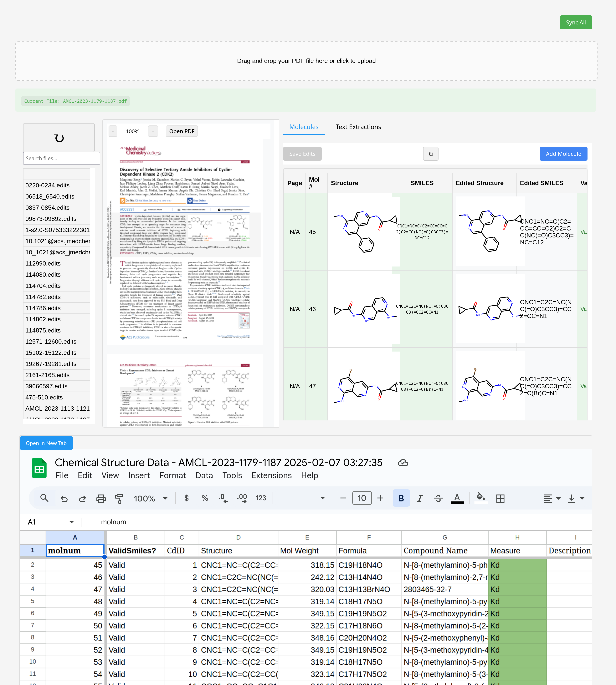Viewport: 616px width, 685px height.
Task: Increase decimal places in the spreadsheet
Action: [x=242, y=498]
